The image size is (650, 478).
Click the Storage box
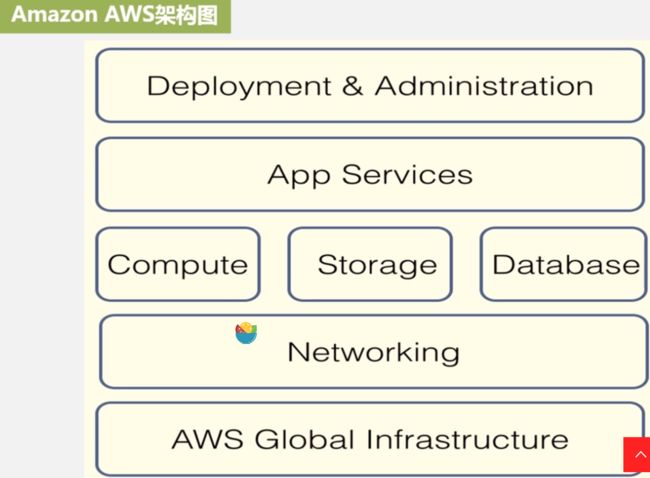pos(370,264)
